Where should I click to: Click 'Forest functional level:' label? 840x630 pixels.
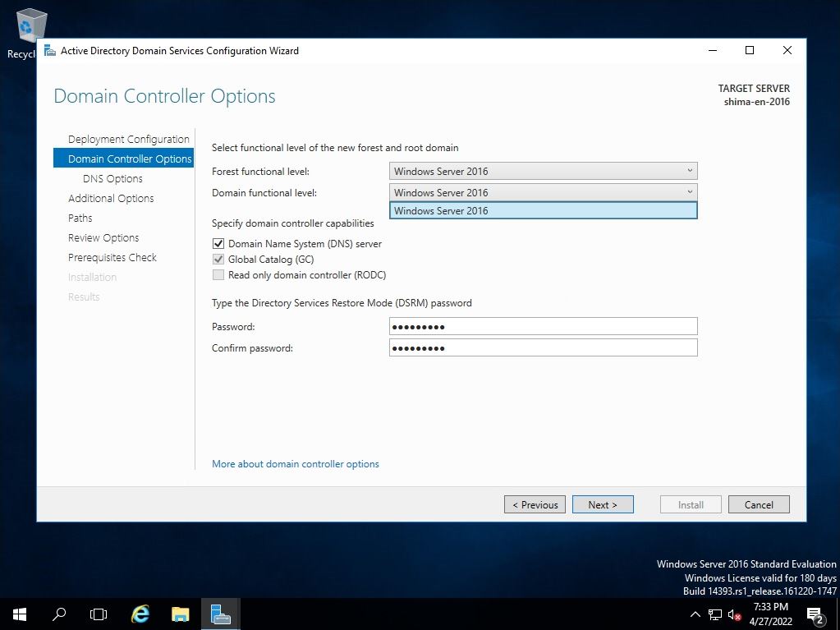point(260,172)
